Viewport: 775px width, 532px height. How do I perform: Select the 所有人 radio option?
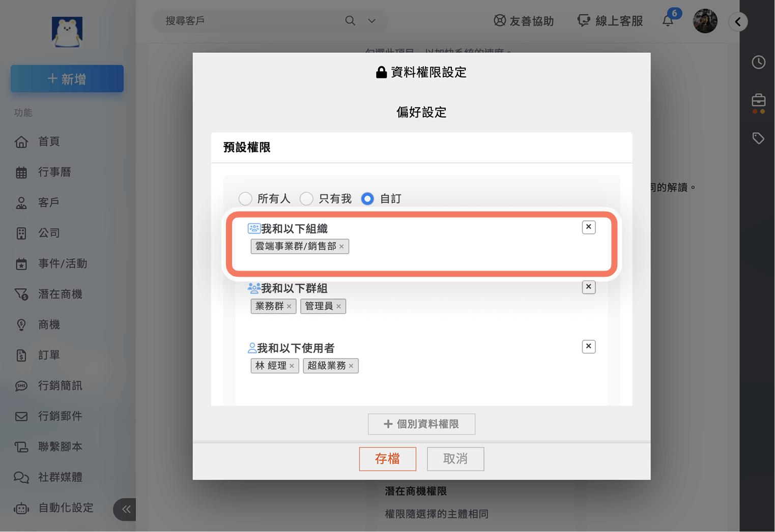(245, 199)
